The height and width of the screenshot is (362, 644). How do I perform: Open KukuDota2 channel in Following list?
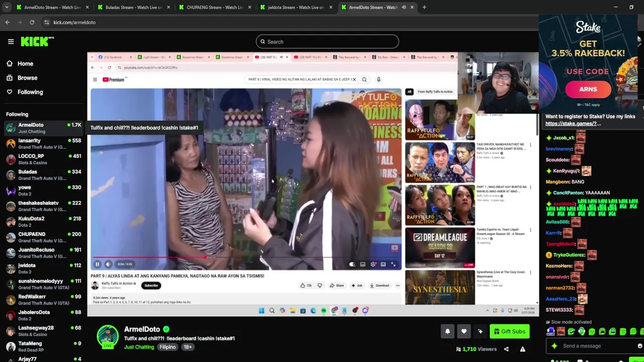[43, 222]
